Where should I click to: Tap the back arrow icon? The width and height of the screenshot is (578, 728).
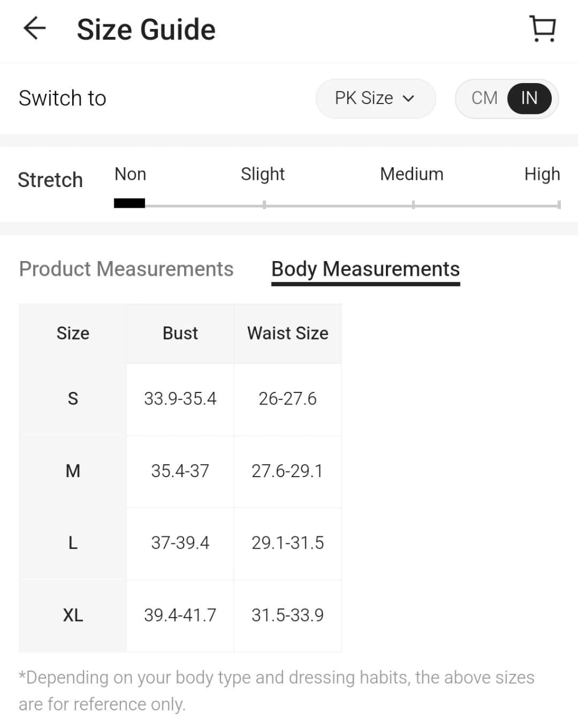pyautogui.click(x=34, y=28)
